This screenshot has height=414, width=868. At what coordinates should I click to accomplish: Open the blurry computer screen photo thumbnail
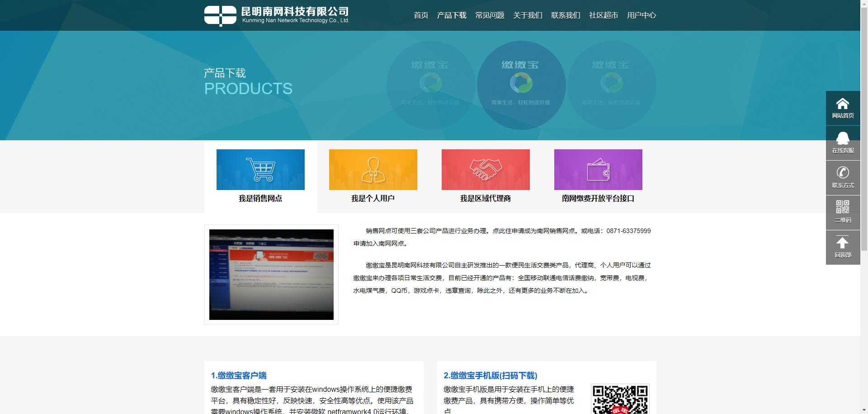[271, 275]
